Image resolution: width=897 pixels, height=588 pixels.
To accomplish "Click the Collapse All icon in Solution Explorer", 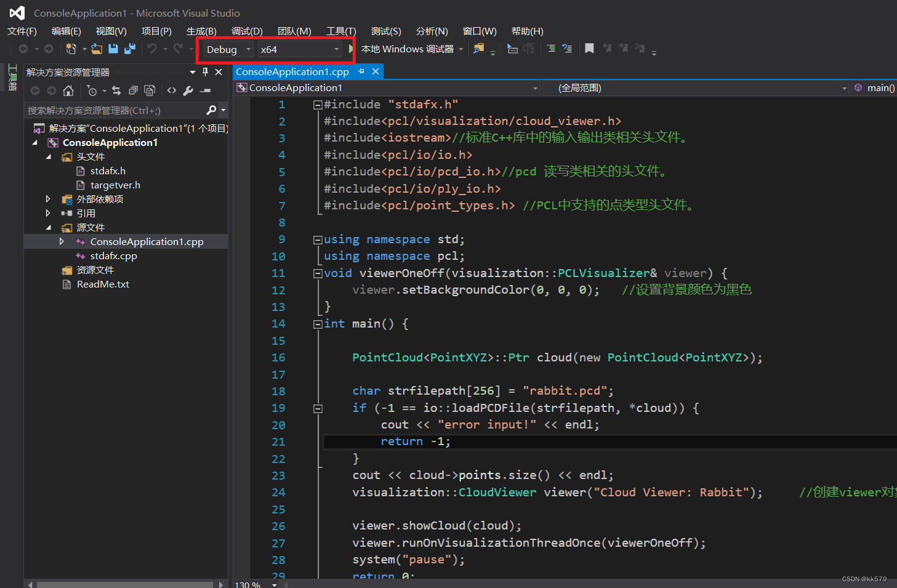I will tap(133, 91).
